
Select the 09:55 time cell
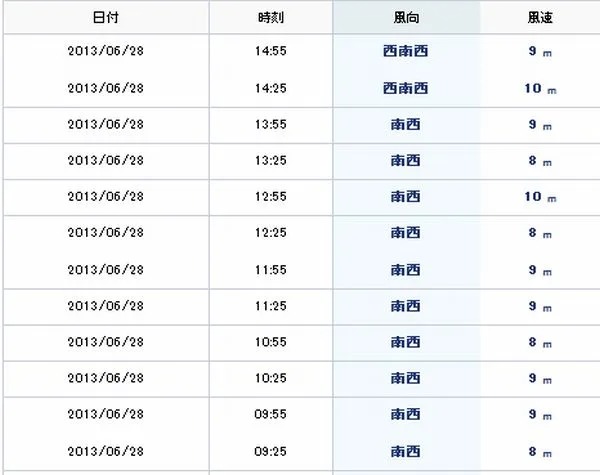coord(271,414)
